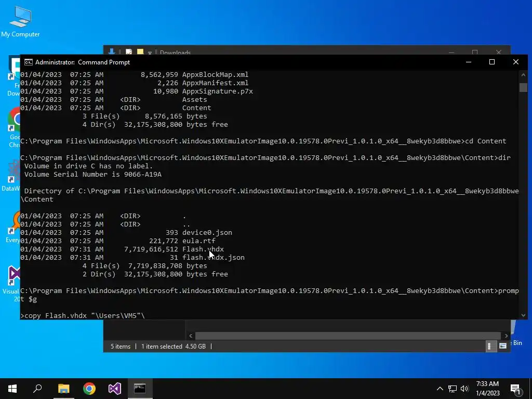The height and width of the screenshot is (399, 532).
Task: Click the Volume Serial Number 9066-A19A line
Action: 92,174
